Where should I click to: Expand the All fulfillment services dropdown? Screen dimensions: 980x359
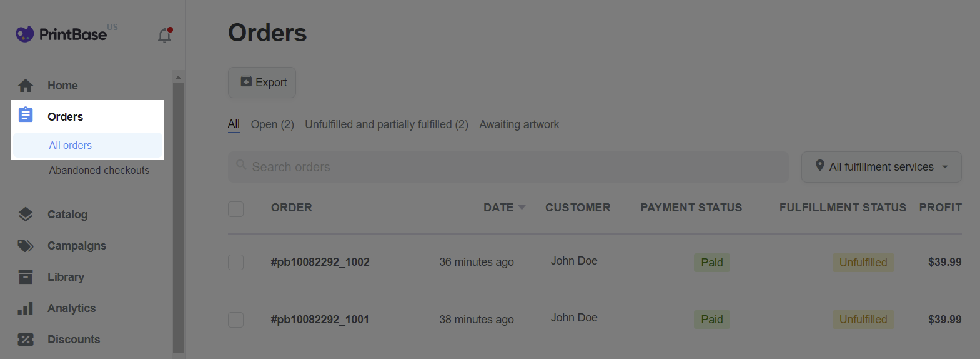point(881,167)
